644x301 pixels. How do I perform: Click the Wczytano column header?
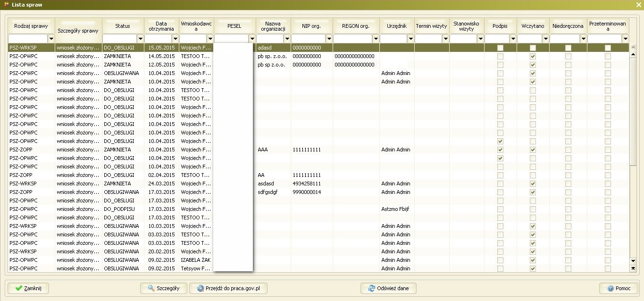point(533,26)
